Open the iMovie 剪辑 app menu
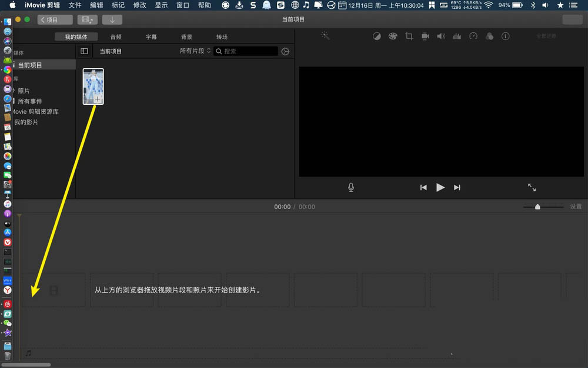Image resolution: width=588 pixels, height=368 pixels. [42, 5]
